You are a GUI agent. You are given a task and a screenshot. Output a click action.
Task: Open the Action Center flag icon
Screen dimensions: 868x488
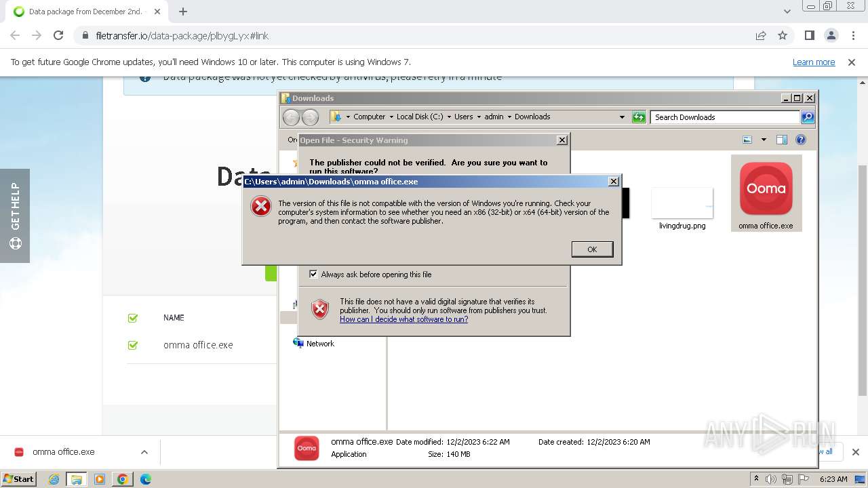pyautogui.click(x=804, y=479)
